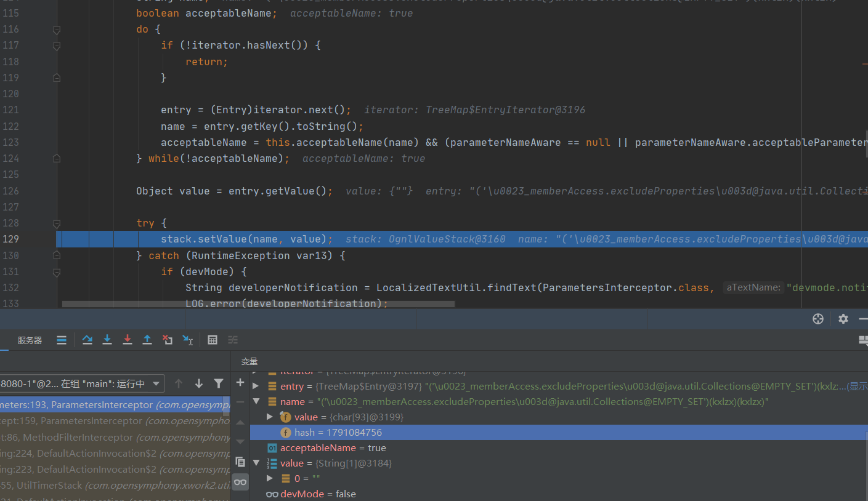This screenshot has width=868, height=501.
Task: Click the Run to Cursor icon
Action: (x=188, y=340)
